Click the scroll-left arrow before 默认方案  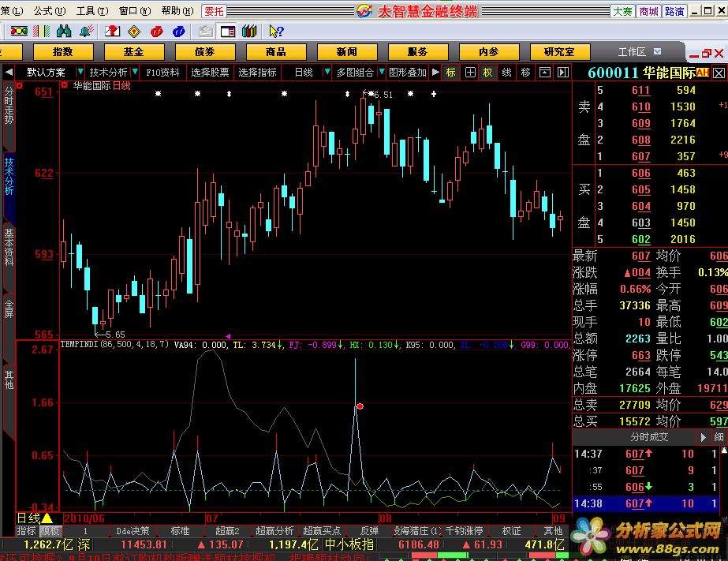[9, 73]
